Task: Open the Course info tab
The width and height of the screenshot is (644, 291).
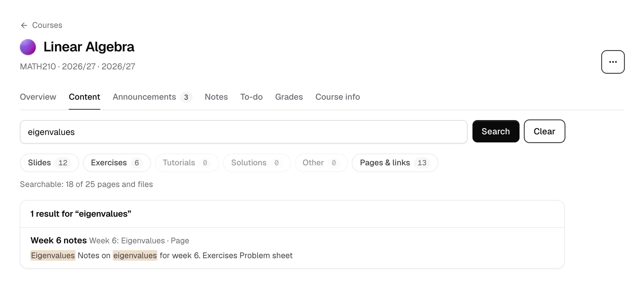Action: click(x=337, y=97)
